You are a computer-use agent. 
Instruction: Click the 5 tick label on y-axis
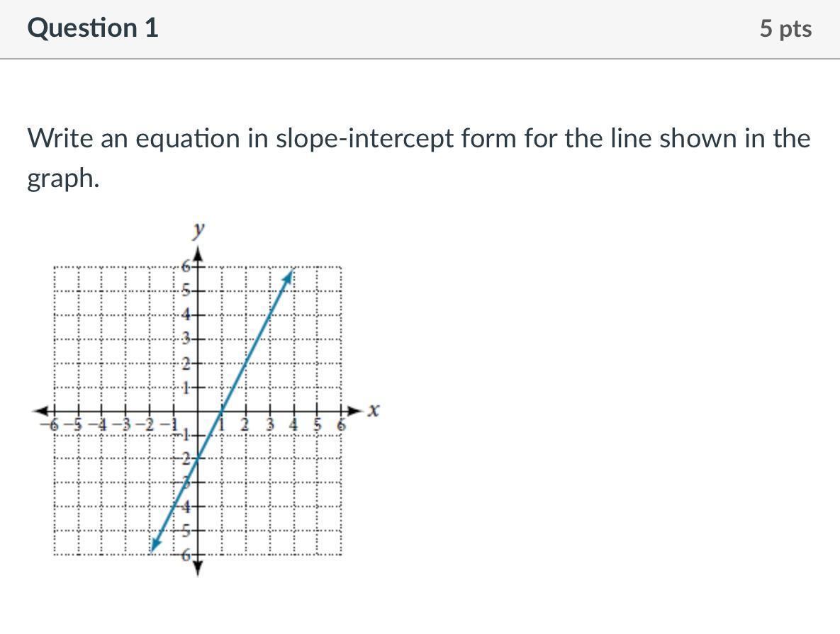click(186, 291)
